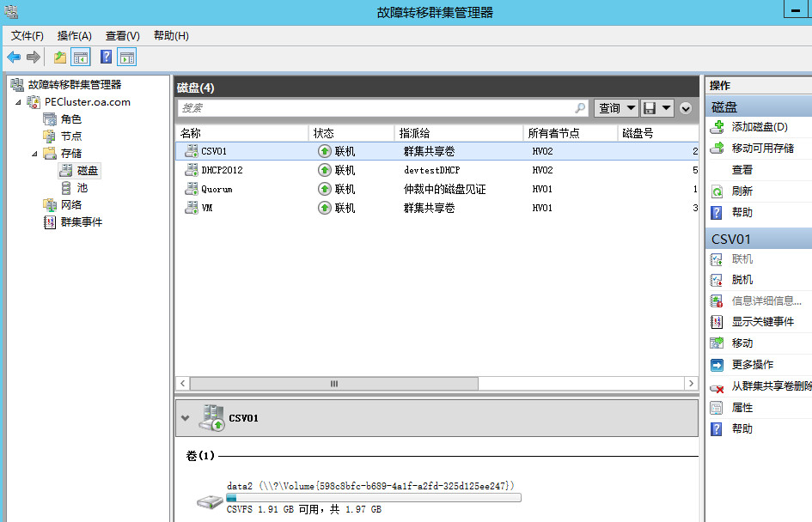Open the save query dropdown arrow
This screenshot has height=522, width=812.
667,108
